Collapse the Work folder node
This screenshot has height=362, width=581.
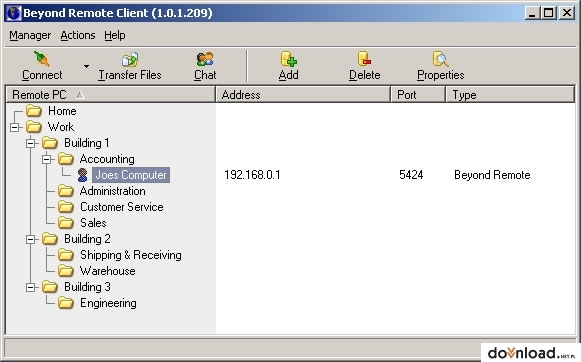tap(15, 127)
